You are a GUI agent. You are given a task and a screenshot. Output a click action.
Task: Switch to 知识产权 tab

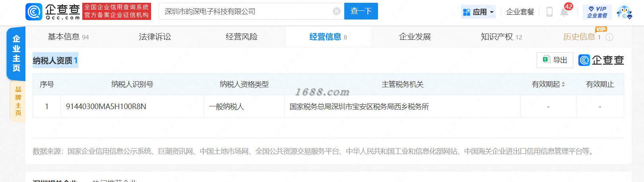501,37
